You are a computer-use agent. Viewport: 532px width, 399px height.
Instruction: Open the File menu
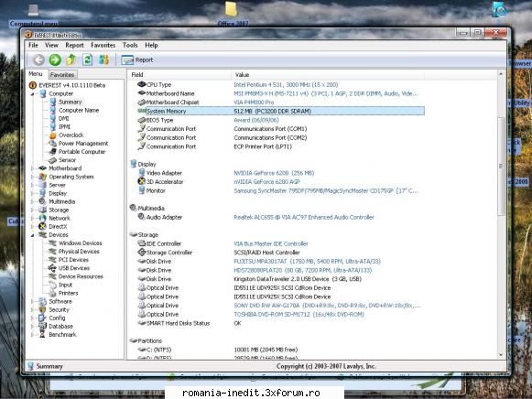click(x=33, y=45)
